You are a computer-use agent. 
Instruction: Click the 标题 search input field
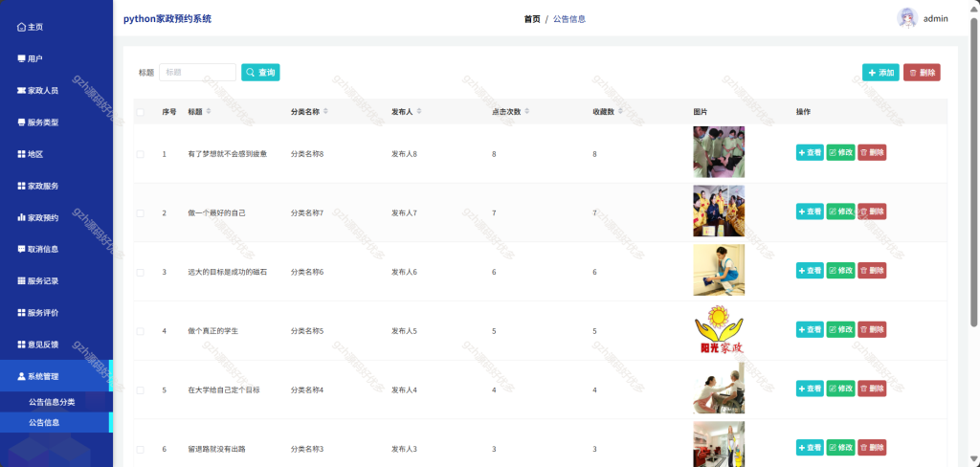tap(197, 73)
